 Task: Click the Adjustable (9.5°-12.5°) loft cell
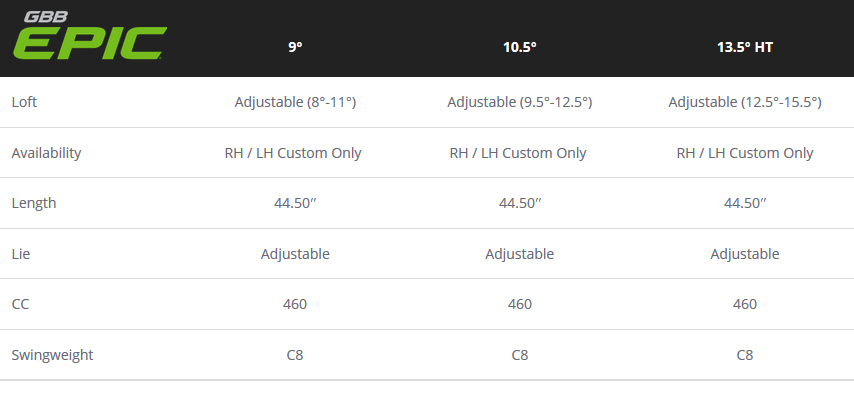click(520, 102)
